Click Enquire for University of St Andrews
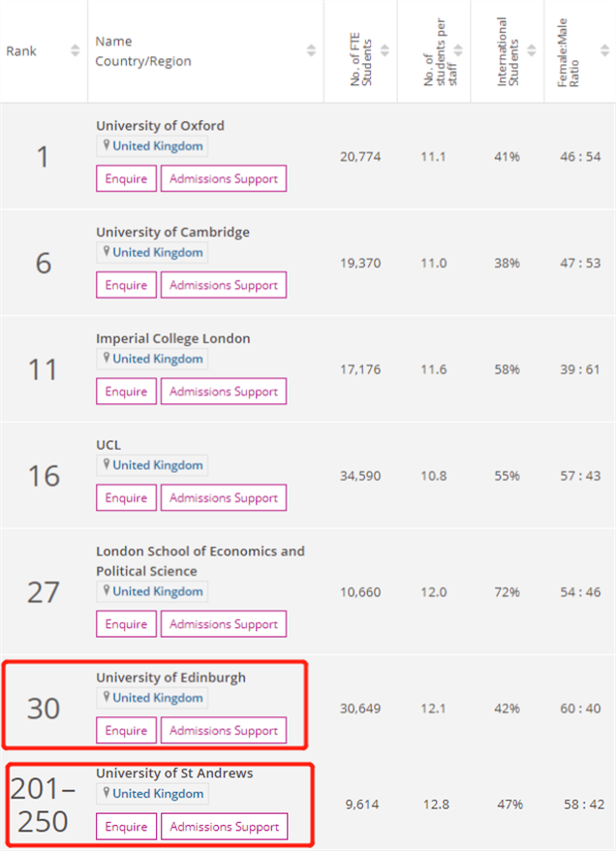This screenshot has height=851, width=616. (x=126, y=827)
